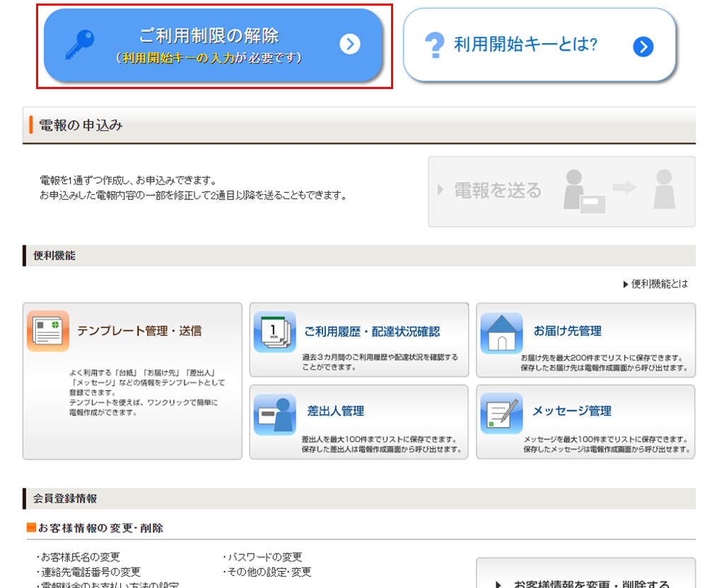
Task: Click the calendar icon for ご利用履歴
Action: (x=274, y=332)
